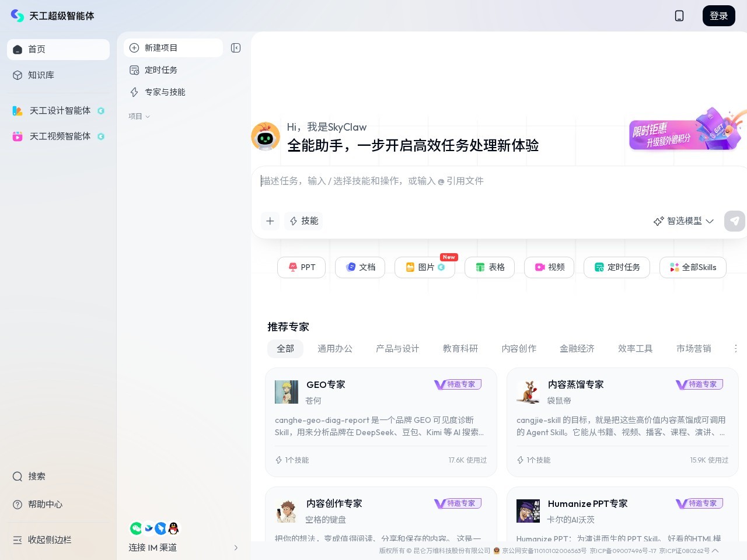Select the 表格 spreadsheet skill chip
The image size is (747, 560).
pos(490,267)
